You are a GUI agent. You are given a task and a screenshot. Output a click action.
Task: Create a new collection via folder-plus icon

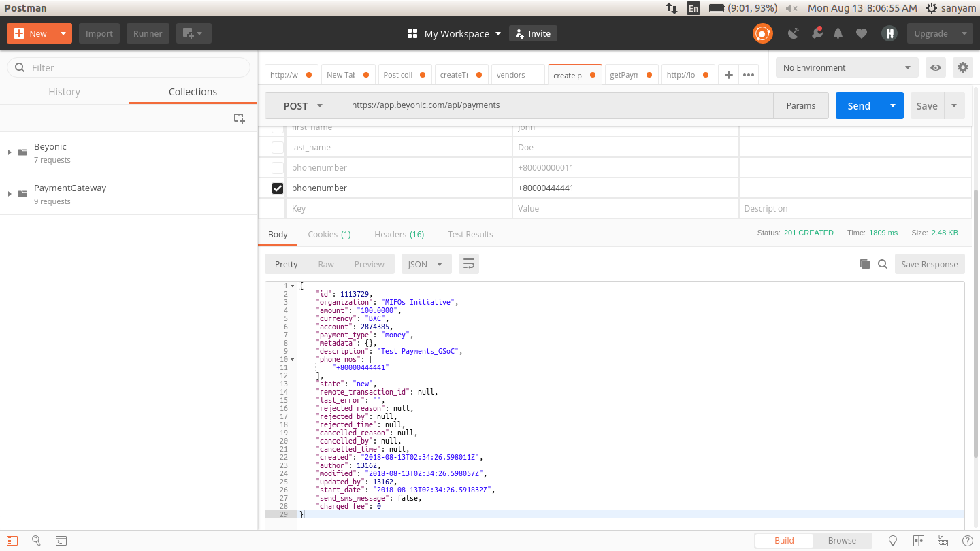[240, 118]
